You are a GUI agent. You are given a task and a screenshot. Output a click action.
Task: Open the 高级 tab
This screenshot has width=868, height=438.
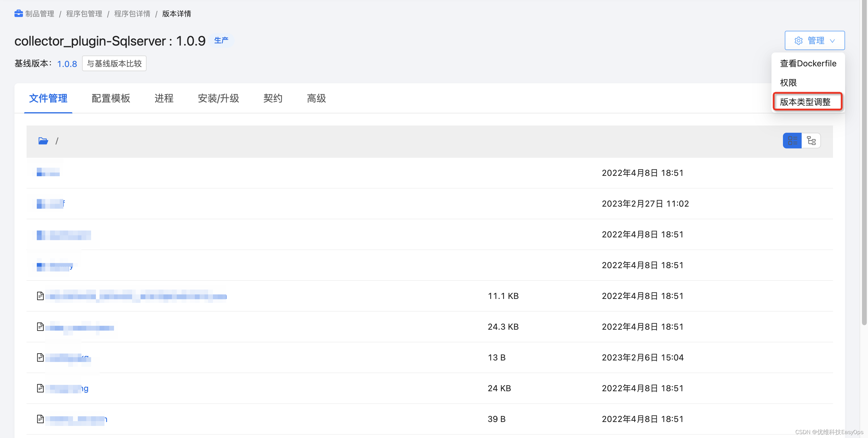click(316, 98)
